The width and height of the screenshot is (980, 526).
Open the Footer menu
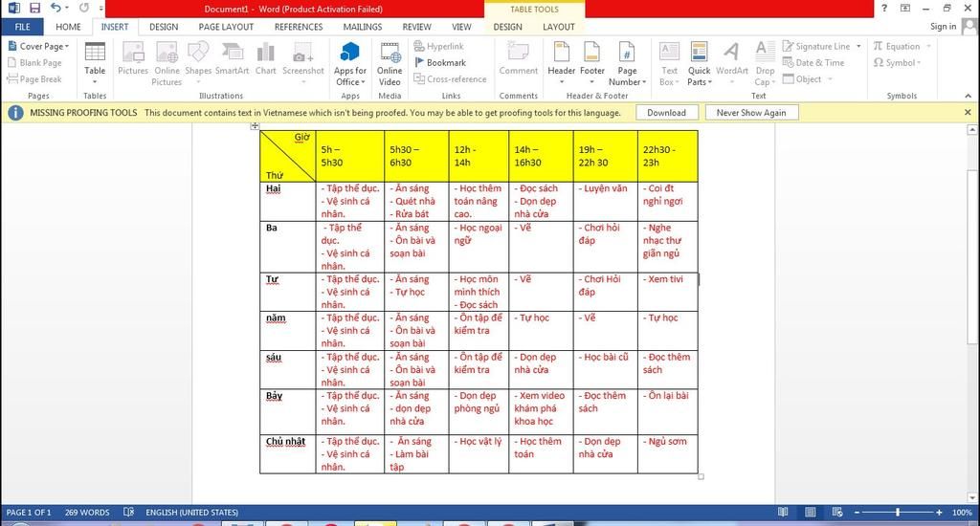point(591,64)
